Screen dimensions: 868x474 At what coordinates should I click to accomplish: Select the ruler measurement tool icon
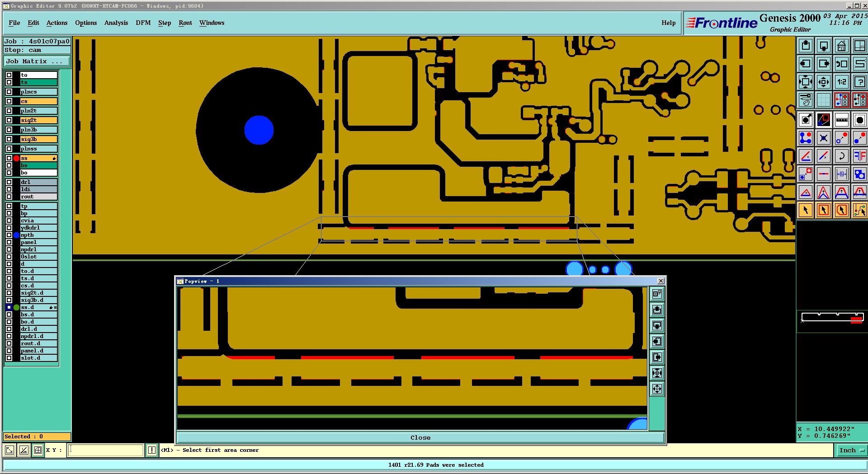coord(841,120)
